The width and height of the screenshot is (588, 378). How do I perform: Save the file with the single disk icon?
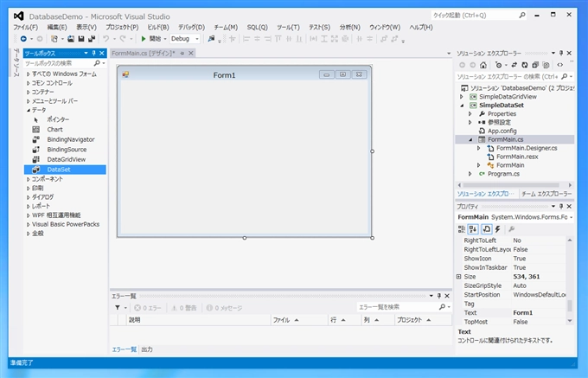point(81,39)
